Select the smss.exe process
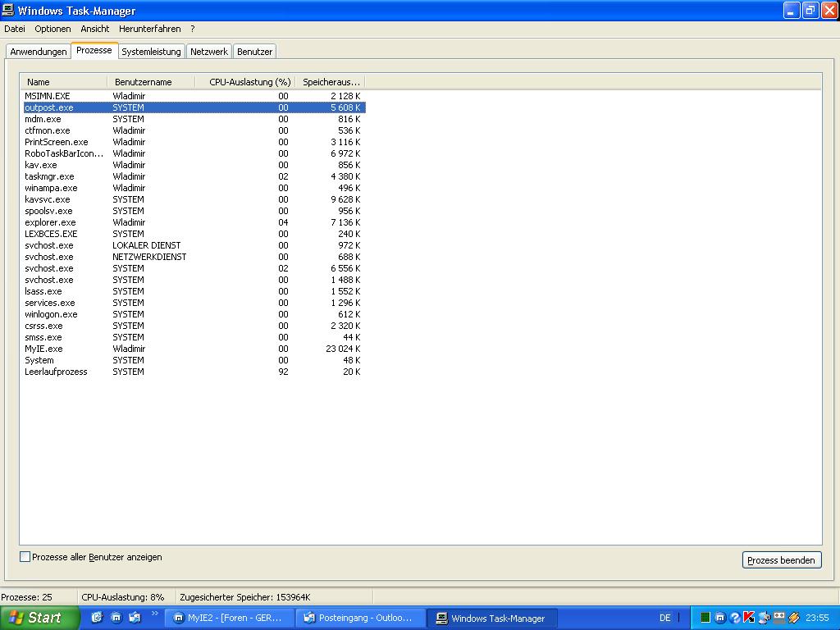The width and height of the screenshot is (840, 630). (x=194, y=337)
